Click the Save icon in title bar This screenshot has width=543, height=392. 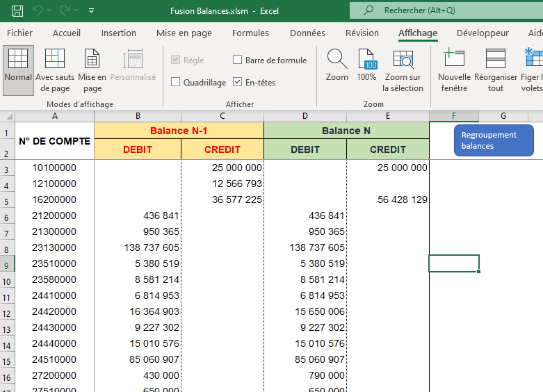[17, 10]
